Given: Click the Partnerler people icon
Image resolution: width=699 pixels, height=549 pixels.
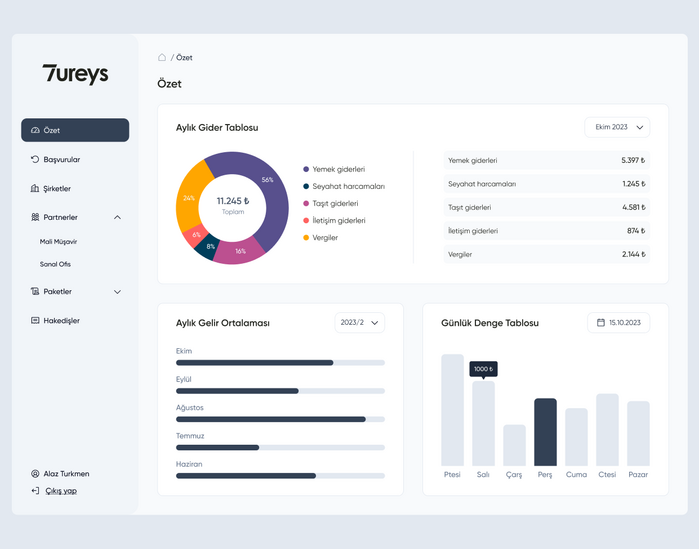Looking at the screenshot, I should [x=35, y=217].
